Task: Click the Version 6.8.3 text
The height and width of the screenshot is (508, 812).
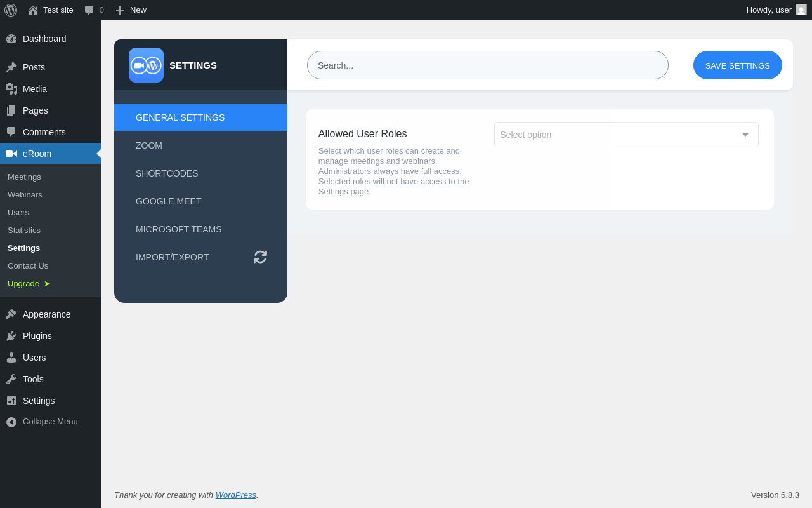Action: [775, 495]
